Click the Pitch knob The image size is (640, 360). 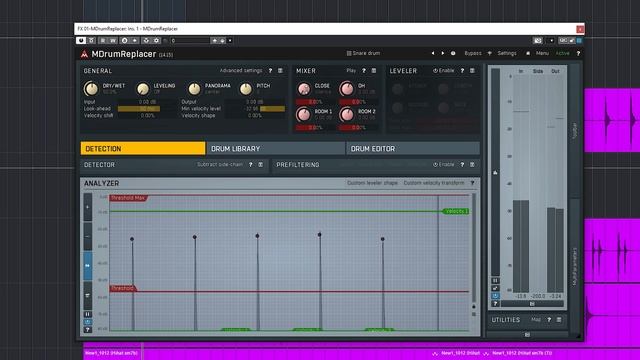coord(246,89)
